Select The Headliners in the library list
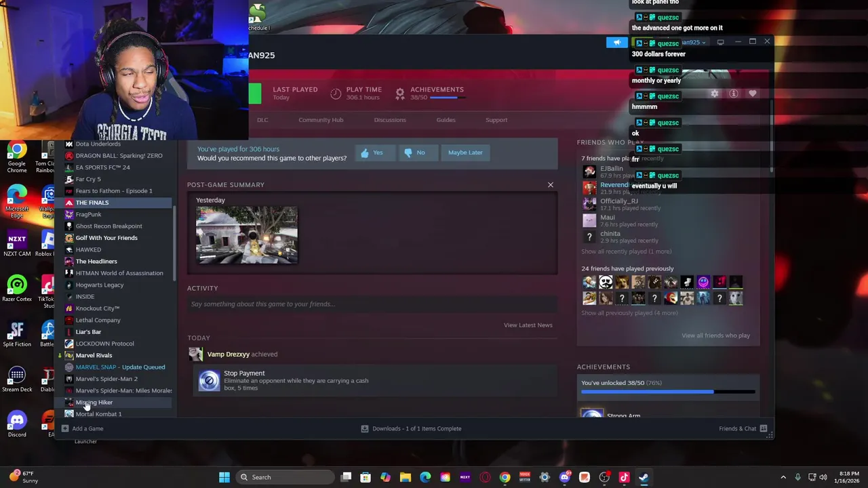This screenshot has width=868, height=488. pyautogui.click(x=96, y=262)
